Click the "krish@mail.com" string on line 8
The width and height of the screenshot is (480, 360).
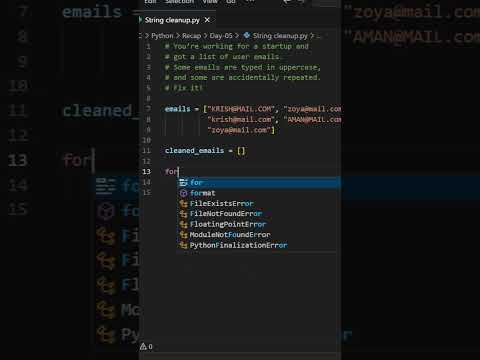[241, 119]
